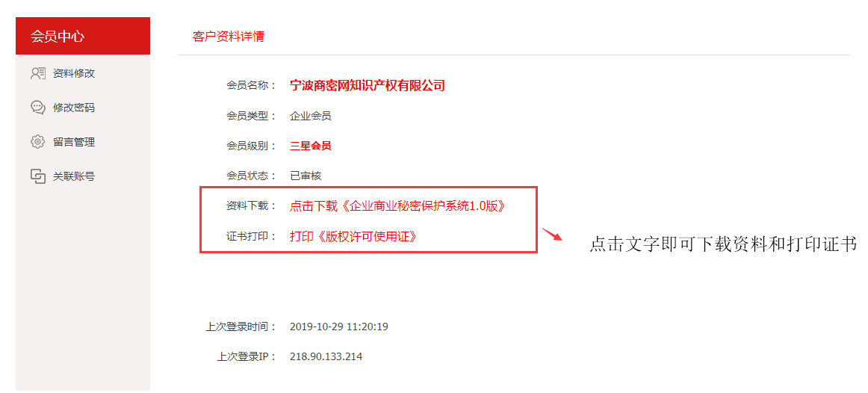This screenshot has height=393, width=868.
Task: Click company name 宁波商密网知识产权有限公司
Action: tap(368, 85)
